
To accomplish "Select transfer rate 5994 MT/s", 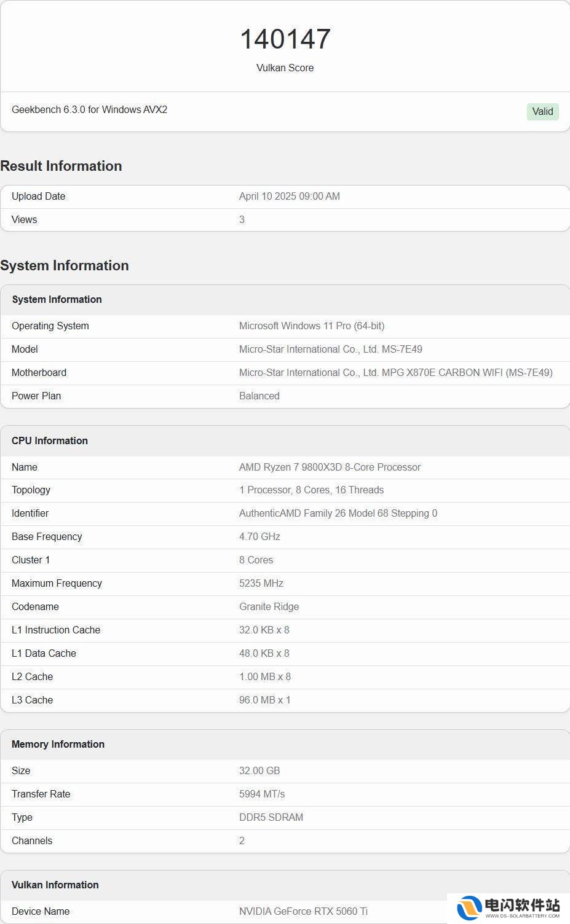I will pos(262,794).
